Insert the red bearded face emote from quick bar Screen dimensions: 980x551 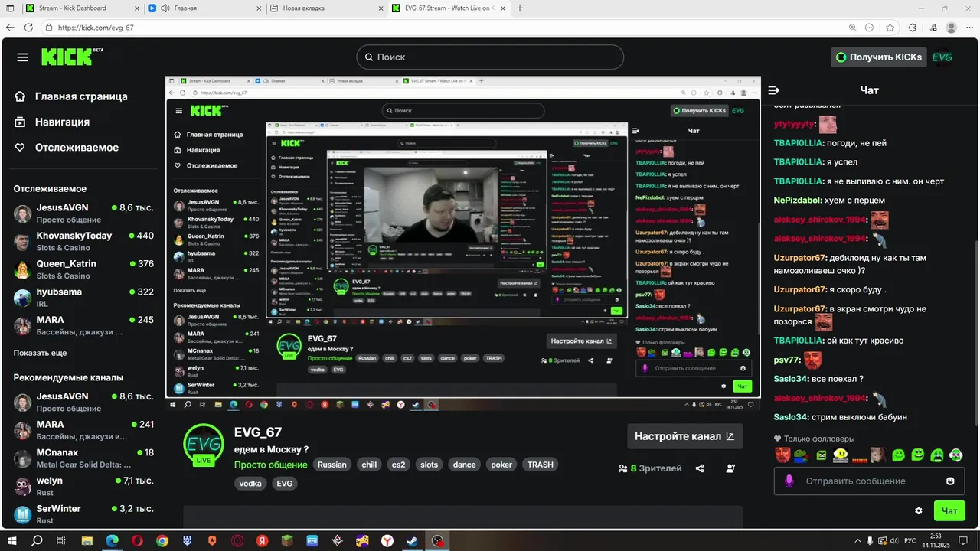(x=782, y=455)
